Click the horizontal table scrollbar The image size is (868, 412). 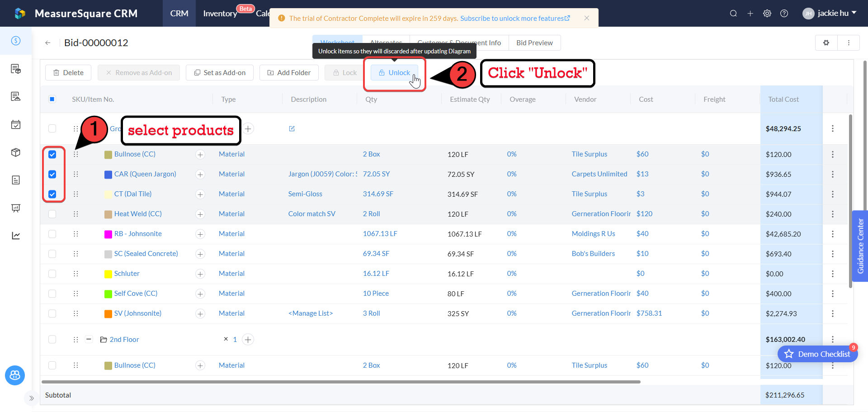tap(341, 382)
